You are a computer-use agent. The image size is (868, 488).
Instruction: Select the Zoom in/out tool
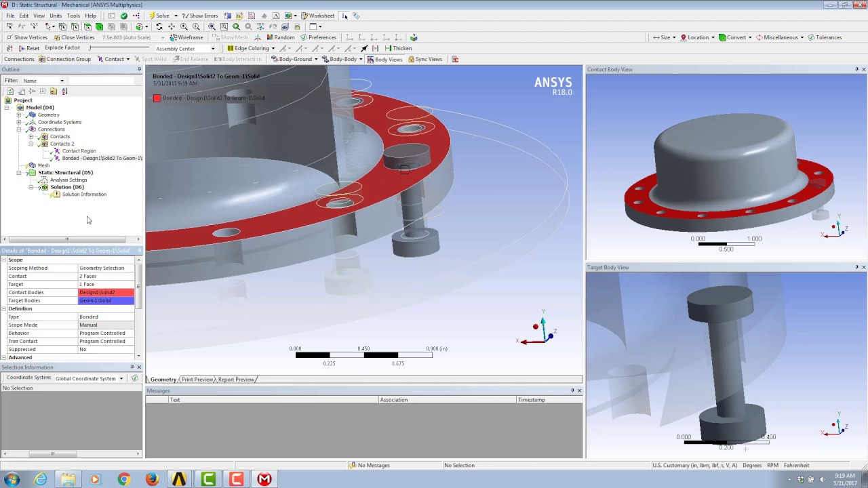click(184, 26)
